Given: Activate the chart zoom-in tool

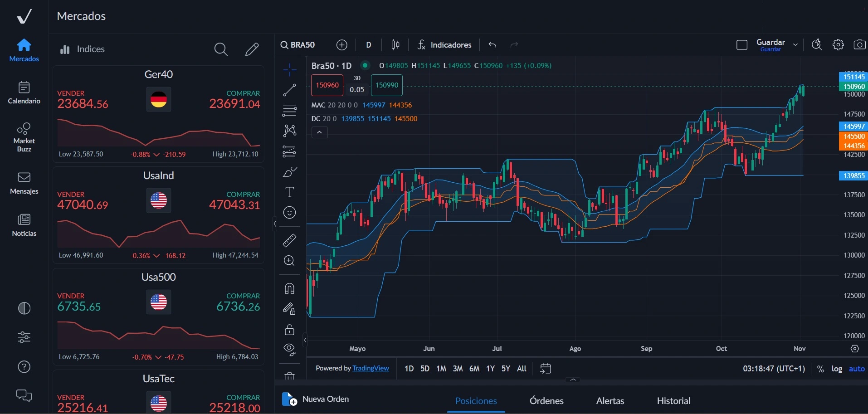Looking at the screenshot, I should [x=289, y=261].
